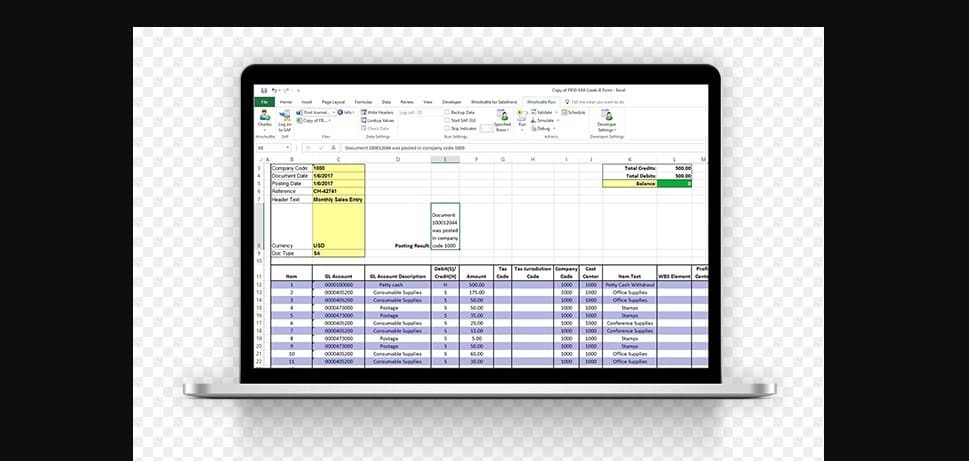
Task: Open Developer Settings icon in ribbon
Action: pos(607,116)
